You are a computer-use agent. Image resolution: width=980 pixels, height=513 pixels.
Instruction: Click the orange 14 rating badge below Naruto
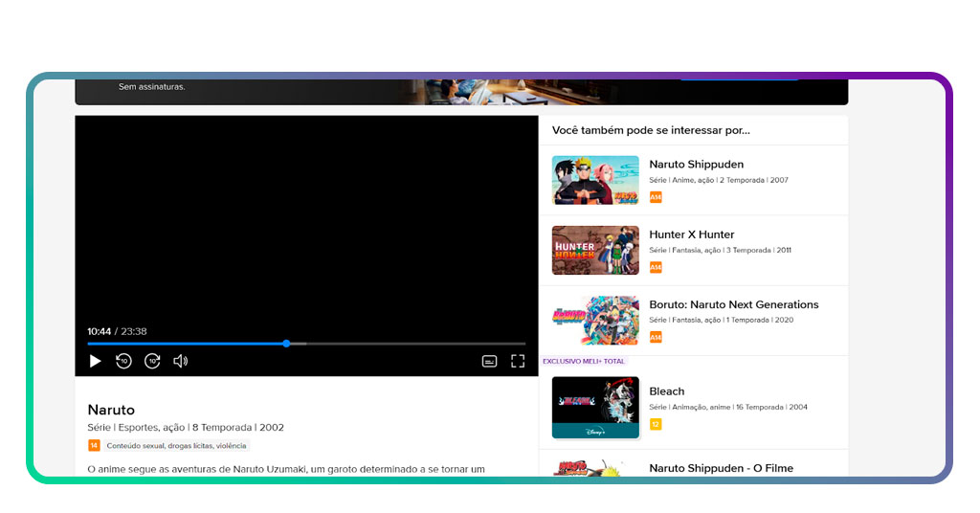(94, 445)
